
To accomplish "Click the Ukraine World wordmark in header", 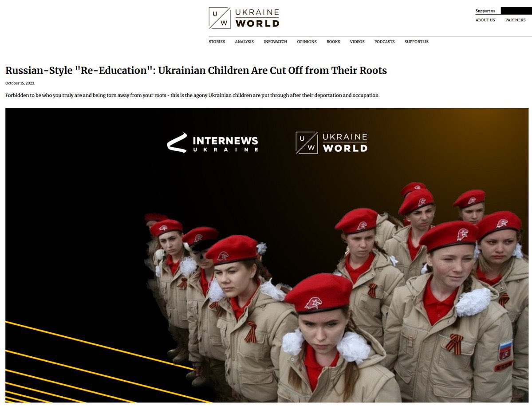I will (257, 18).
